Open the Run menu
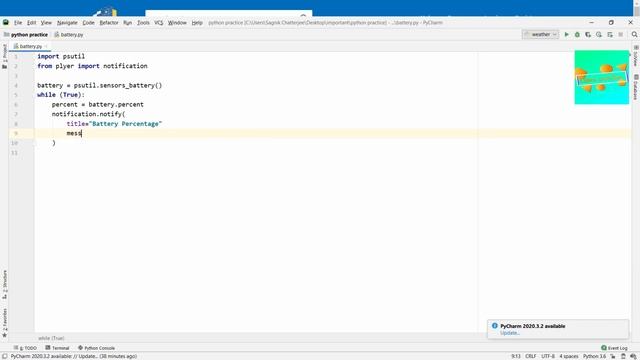The width and height of the screenshot is (640, 360). (x=127, y=23)
